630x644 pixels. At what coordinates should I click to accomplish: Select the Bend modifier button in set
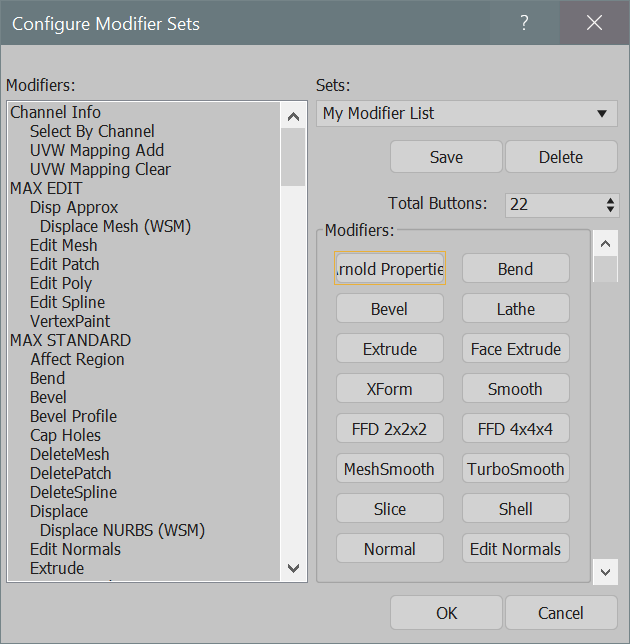click(x=515, y=268)
